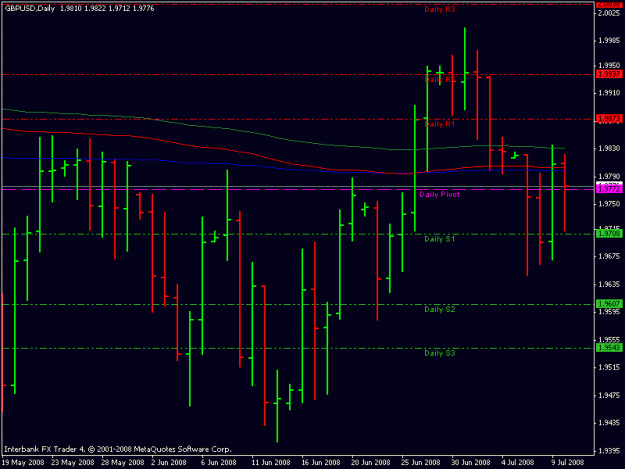Viewport: 625px width, 469px height.
Task: Click the 1.9395 price axis value
Action: [609, 451]
